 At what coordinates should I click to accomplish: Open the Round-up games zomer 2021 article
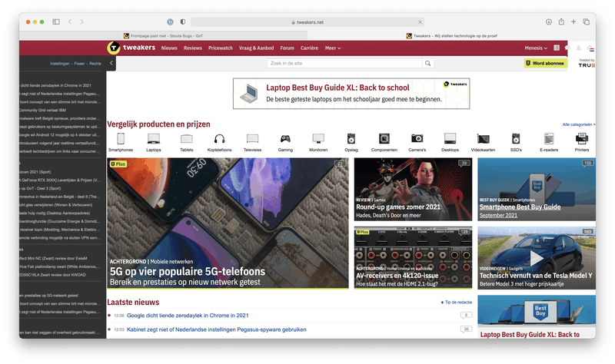click(413, 189)
